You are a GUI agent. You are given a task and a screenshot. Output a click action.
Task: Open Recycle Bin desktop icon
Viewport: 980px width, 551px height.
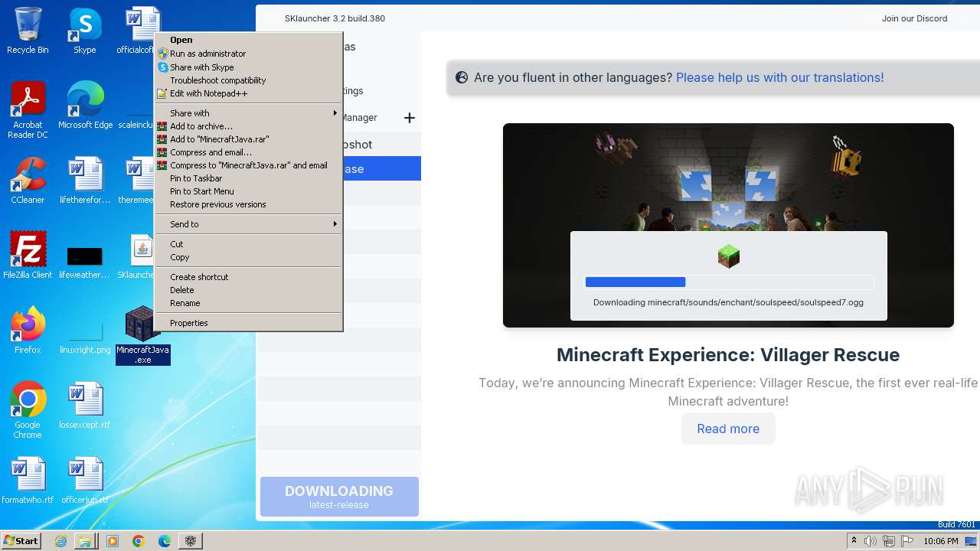[x=28, y=31]
